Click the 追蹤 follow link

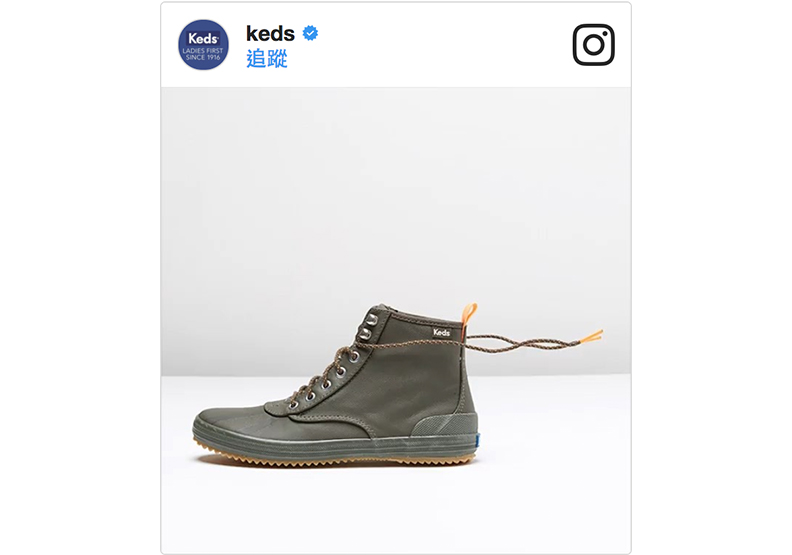[x=267, y=59]
